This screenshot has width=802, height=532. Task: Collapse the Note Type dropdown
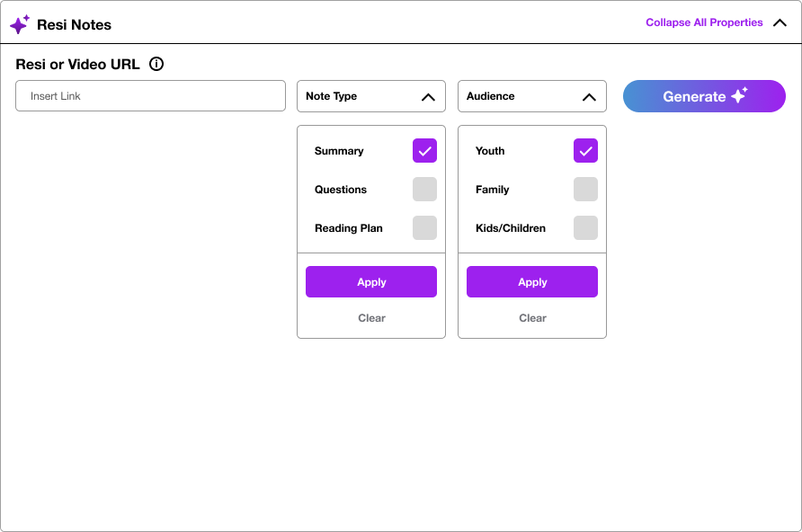click(371, 96)
